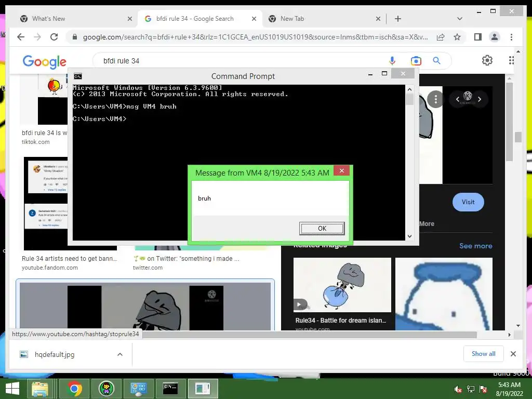
Task: Select the highlighted rock character image result
Action: [x=145, y=307]
